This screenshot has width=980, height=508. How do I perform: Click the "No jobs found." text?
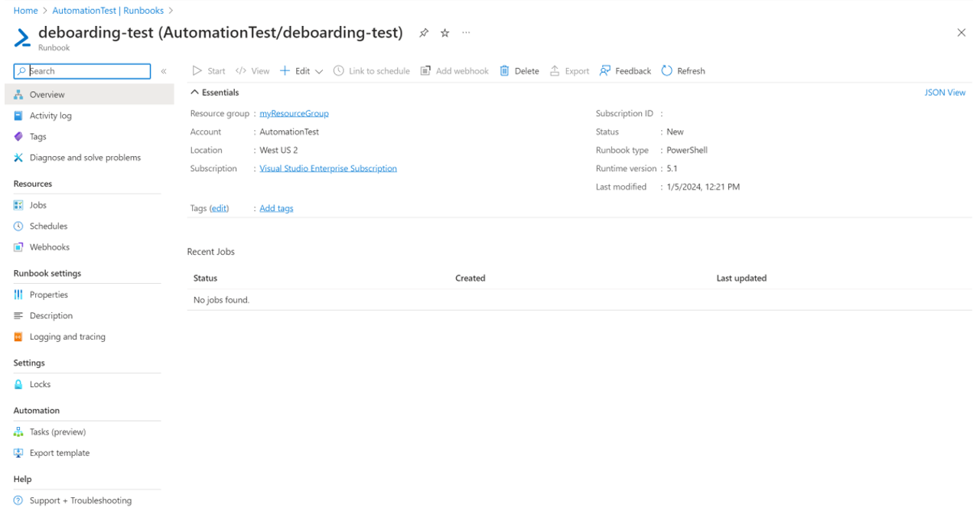[x=222, y=300]
